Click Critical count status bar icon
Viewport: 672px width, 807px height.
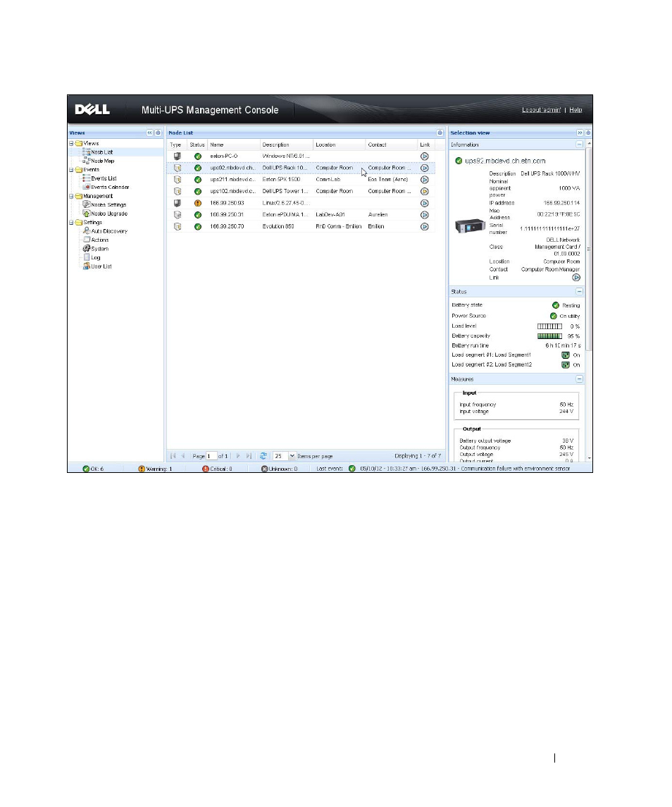click(205, 469)
